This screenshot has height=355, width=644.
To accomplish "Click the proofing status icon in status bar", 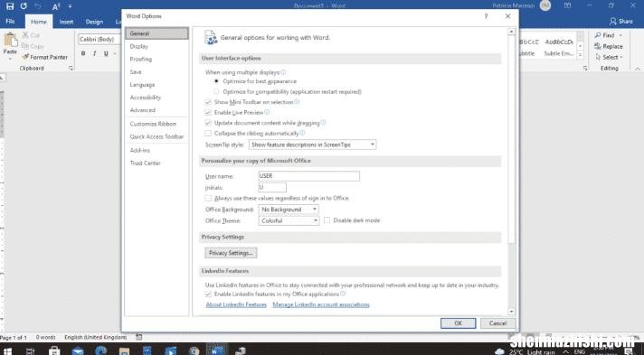I will click(138, 337).
